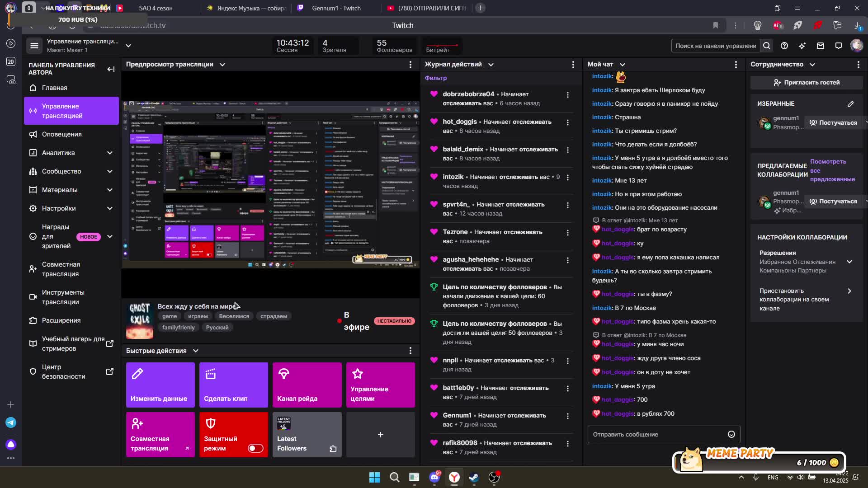Open chat panel three-dot options
The image size is (868, 488).
click(x=736, y=65)
